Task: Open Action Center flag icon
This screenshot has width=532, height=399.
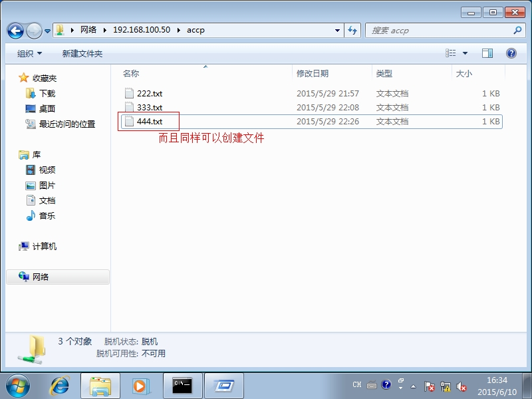Action: (429, 386)
